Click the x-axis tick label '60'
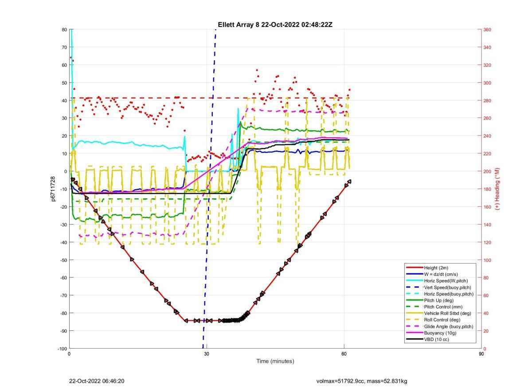Image resolution: width=532 pixels, height=392 pixels. point(344,354)
